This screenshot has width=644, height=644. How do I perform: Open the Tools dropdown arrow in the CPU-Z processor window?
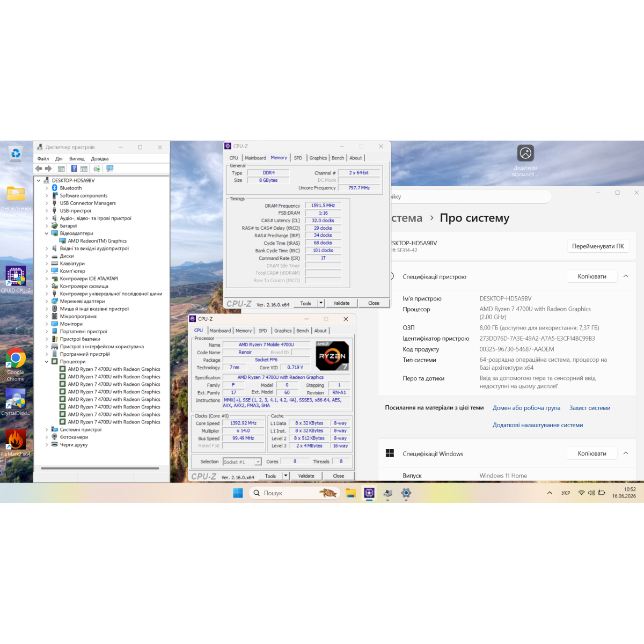point(286,476)
